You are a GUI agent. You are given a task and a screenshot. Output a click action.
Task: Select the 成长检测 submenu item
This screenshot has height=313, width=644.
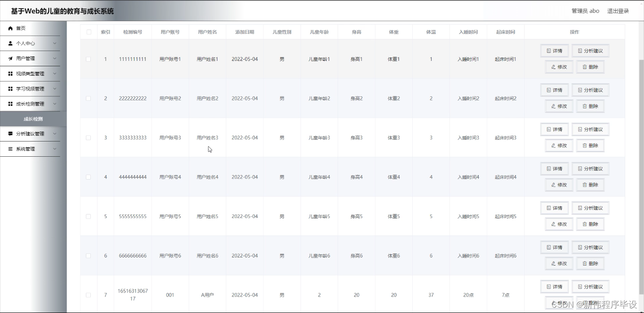click(x=33, y=119)
